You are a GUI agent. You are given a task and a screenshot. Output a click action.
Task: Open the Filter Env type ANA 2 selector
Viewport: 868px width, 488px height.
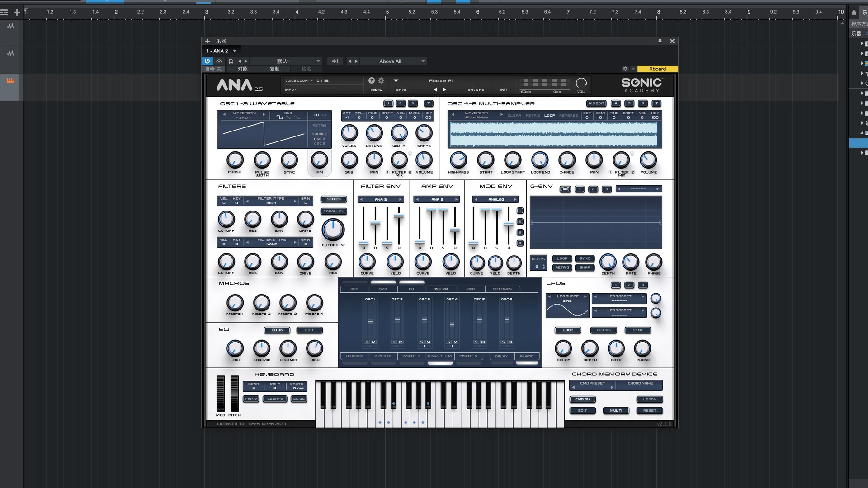pyautogui.click(x=381, y=199)
